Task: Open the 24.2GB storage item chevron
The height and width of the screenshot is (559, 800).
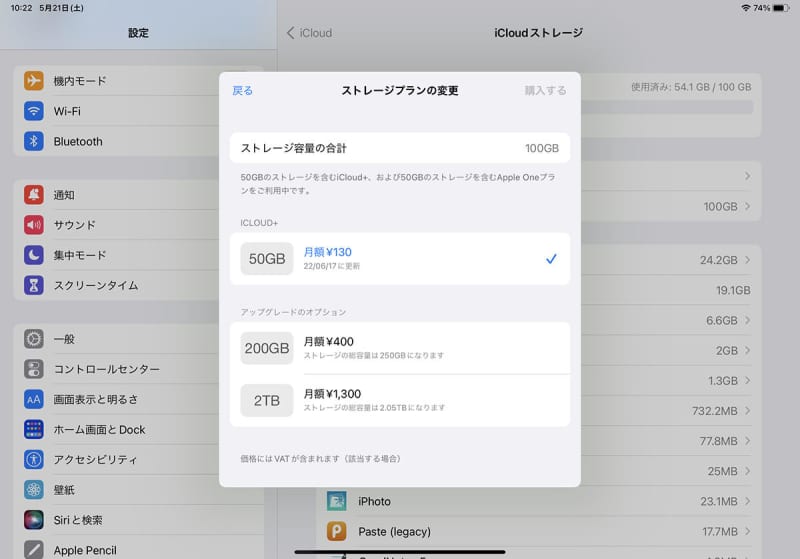Action: coord(747,260)
